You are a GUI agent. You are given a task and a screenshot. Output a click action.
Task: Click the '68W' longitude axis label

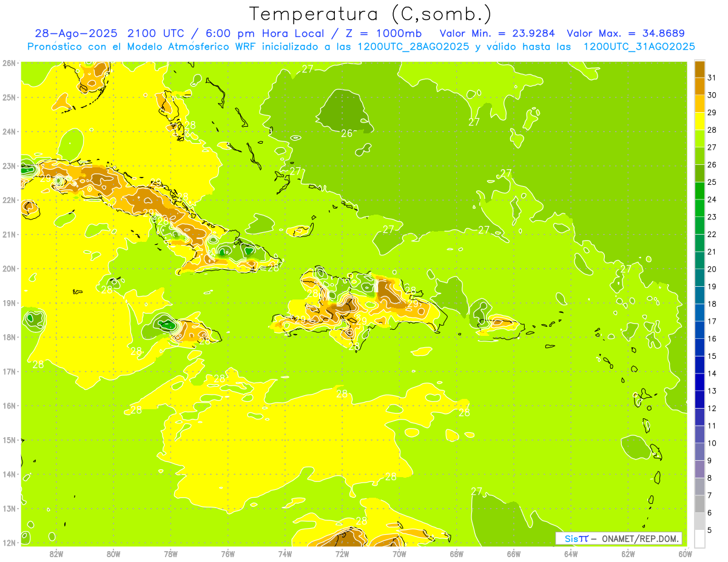tap(456, 554)
